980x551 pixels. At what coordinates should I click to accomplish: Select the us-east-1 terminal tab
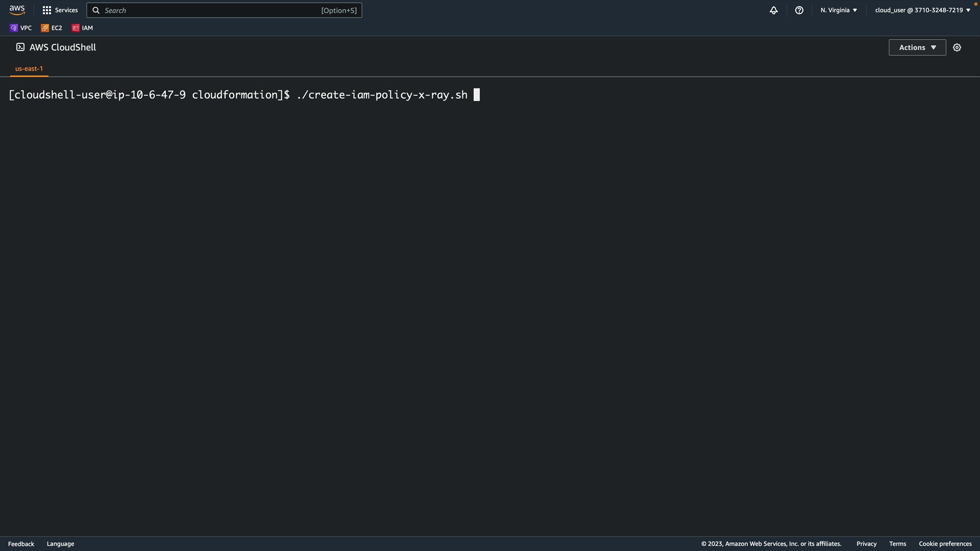[x=29, y=68]
